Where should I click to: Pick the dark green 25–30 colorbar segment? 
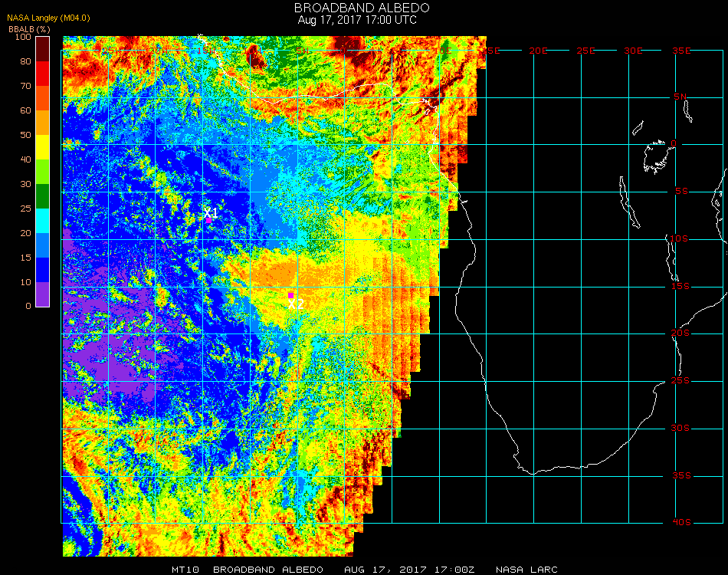(43, 196)
